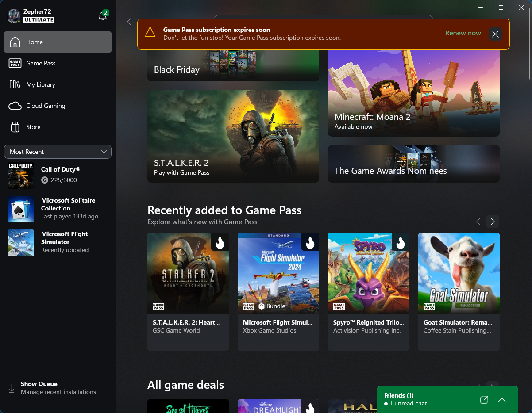
Task: Click the Renew now link
Action: (463, 33)
